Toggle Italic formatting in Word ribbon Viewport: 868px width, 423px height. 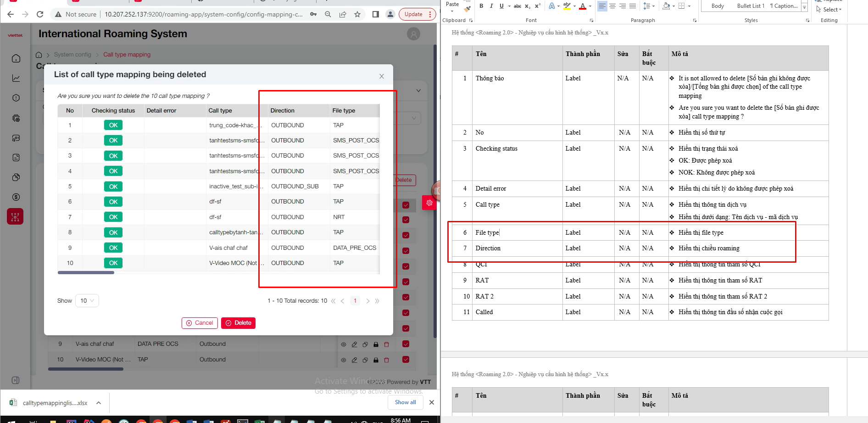491,6
